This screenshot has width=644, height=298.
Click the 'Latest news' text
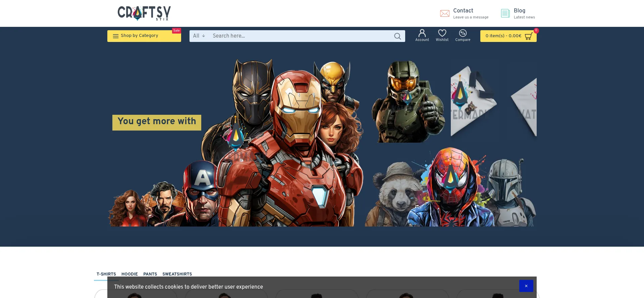click(x=524, y=17)
